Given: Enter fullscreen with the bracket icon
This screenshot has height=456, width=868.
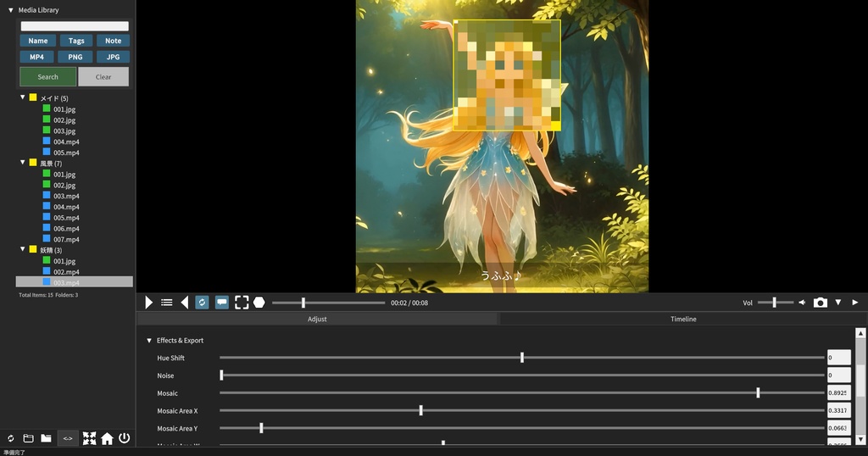Looking at the screenshot, I should pos(242,302).
